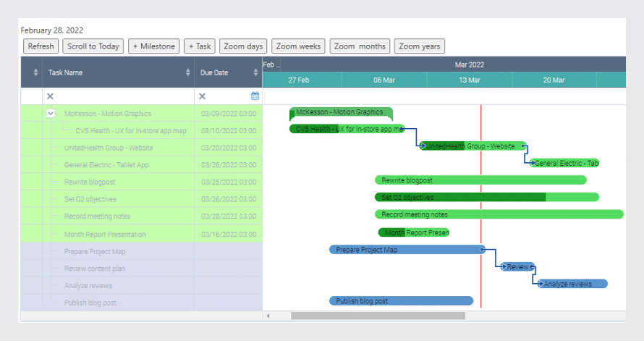The width and height of the screenshot is (644, 341).
Task: Select CVS Health - UX for In-store app map row
Action: coord(142,130)
